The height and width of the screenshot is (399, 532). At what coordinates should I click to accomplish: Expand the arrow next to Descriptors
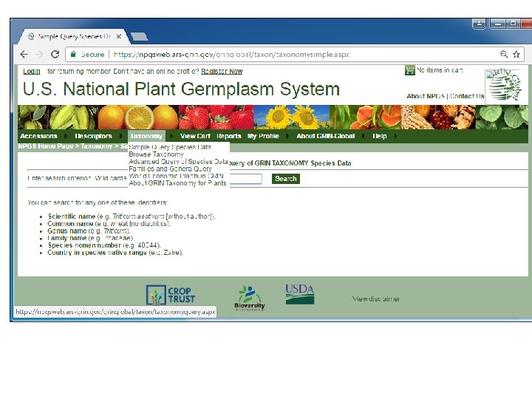[120, 136]
